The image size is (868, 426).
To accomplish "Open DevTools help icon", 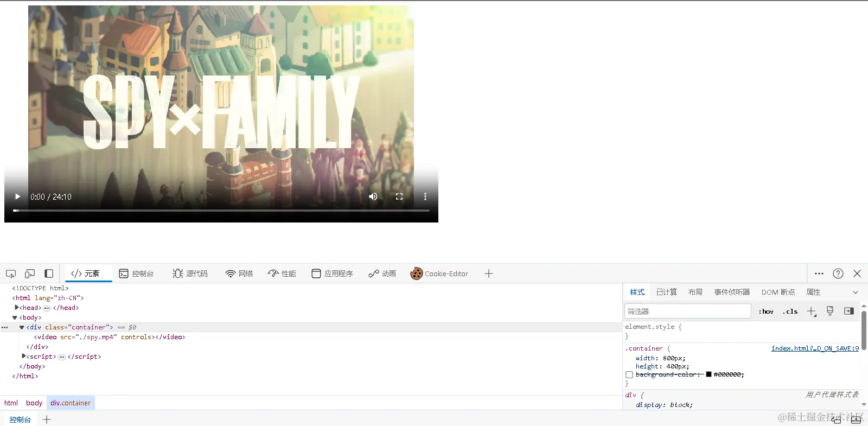I will click(x=838, y=274).
